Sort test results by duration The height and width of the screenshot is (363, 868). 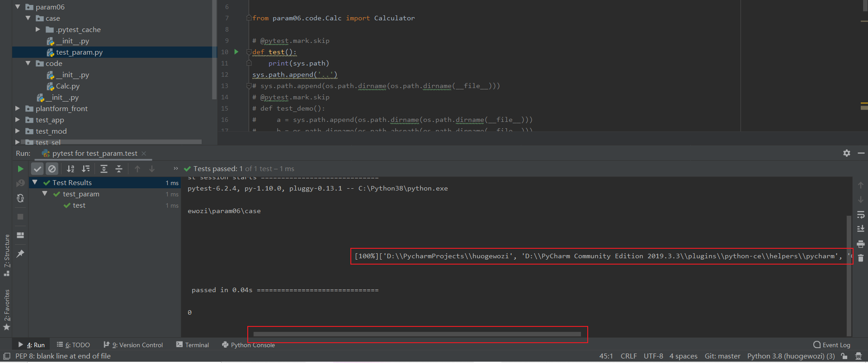tap(85, 169)
